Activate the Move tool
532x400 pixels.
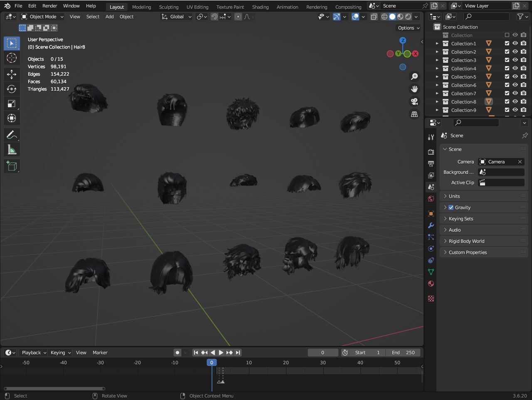tap(12, 74)
